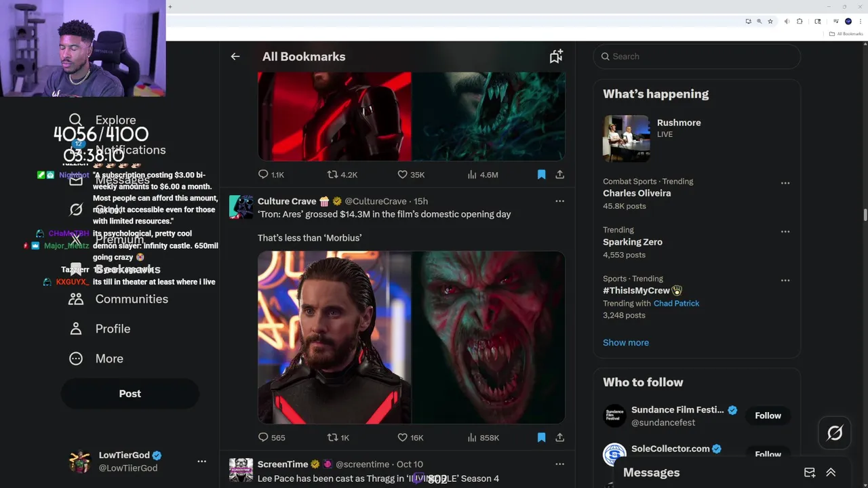This screenshot has height=488, width=868.
Task: Click the Profile person icon
Action: pos(75,329)
